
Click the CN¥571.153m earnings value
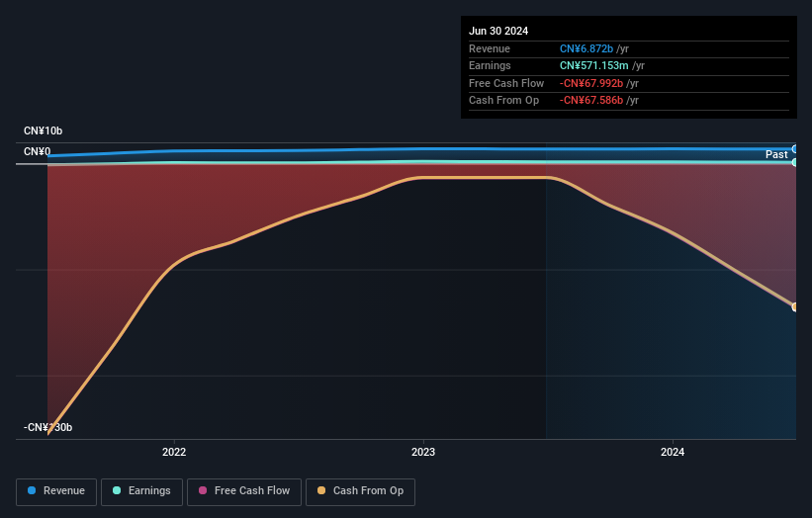pos(594,65)
